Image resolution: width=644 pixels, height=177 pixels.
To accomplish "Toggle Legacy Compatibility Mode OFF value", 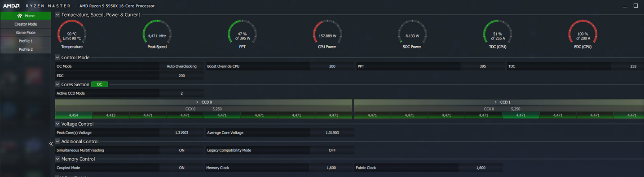I will point(332,150).
